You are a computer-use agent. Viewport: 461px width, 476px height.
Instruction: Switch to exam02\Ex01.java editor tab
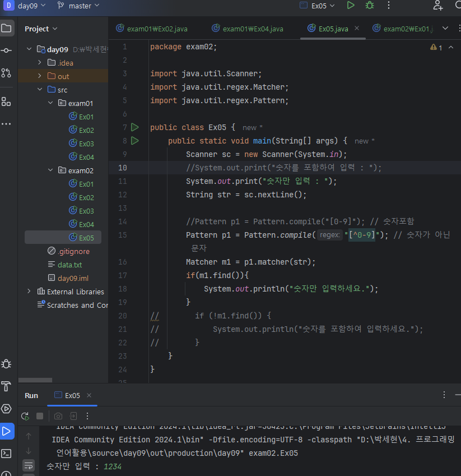[x=403, y=29]
